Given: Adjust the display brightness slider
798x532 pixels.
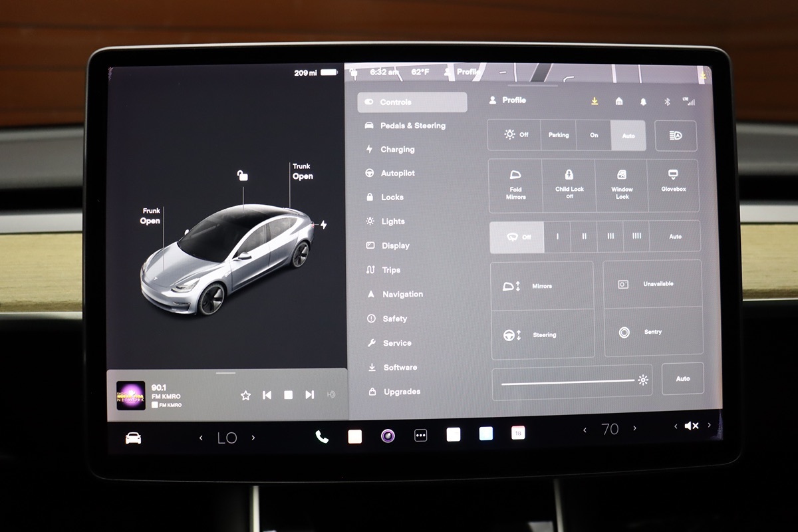Looking at the screenshot, I should point(567,381).
